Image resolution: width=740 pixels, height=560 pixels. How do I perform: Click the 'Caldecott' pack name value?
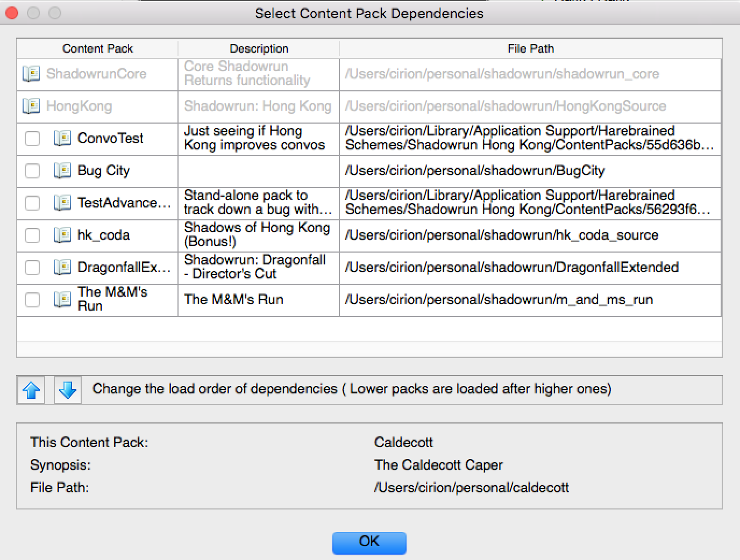[403, 442]
